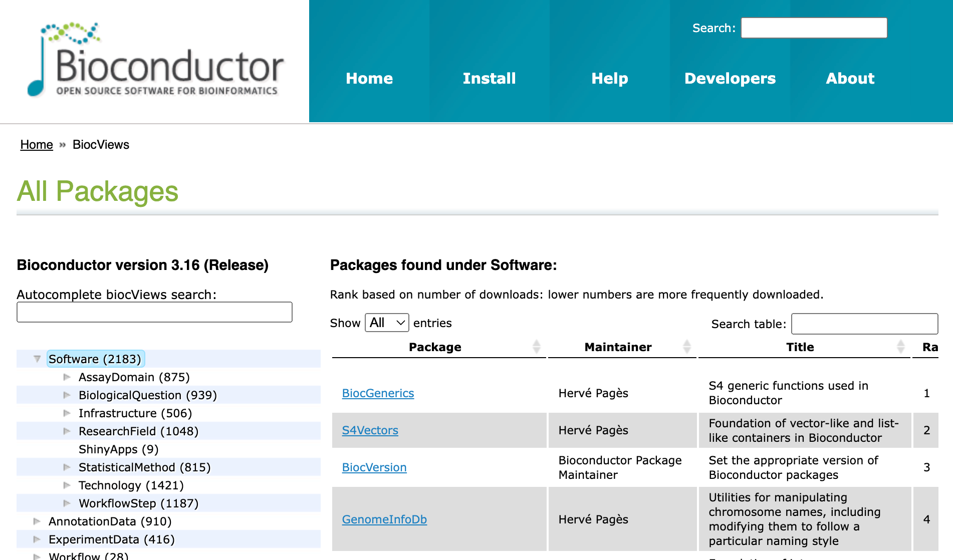Viewport: 953px width, 560px height.
Task: Open the GenomeInfoDb package link
Action: (384, 519)
